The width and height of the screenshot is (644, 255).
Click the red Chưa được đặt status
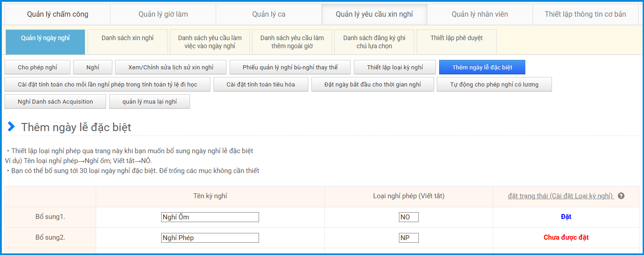566,237
